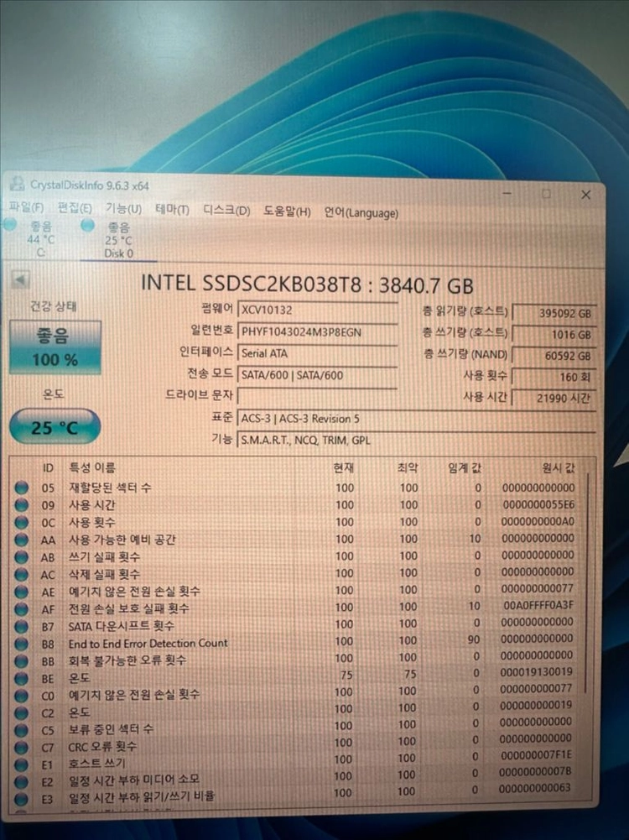Click the 특성 이름 column header
The width and height of the screenshot is (629, 840).
92,467
